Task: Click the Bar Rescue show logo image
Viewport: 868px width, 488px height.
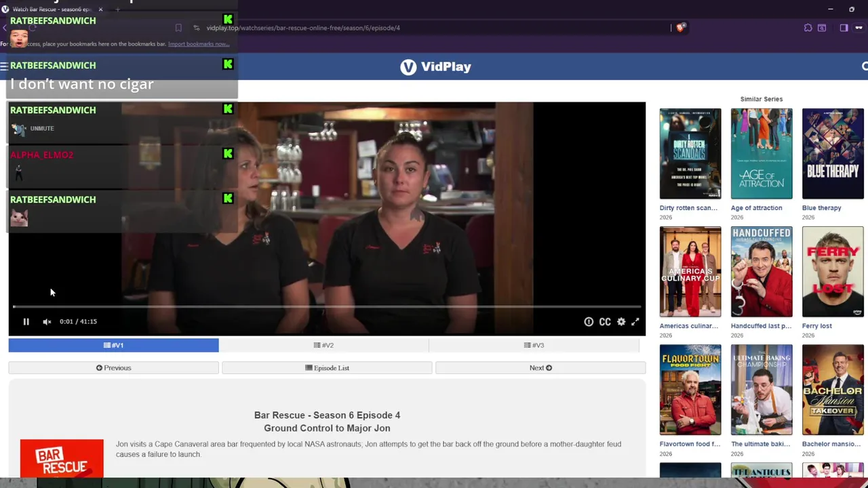Action: pos(62,458)
